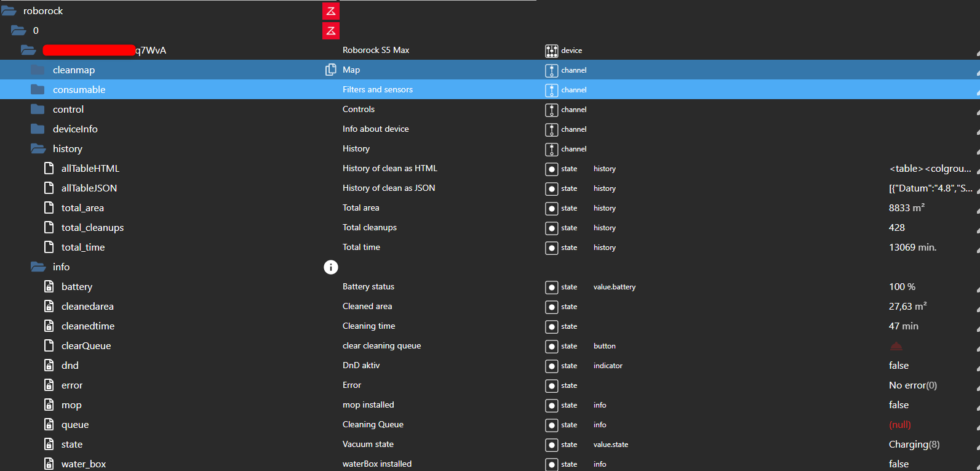Click the state icon in the History of clean as HTML row

[x=552, y=169]
